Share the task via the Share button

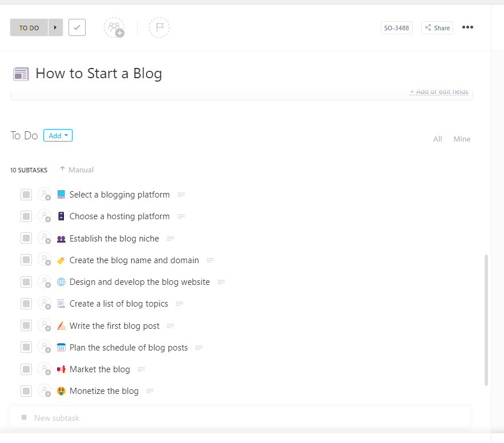click(x=437, y=27)
